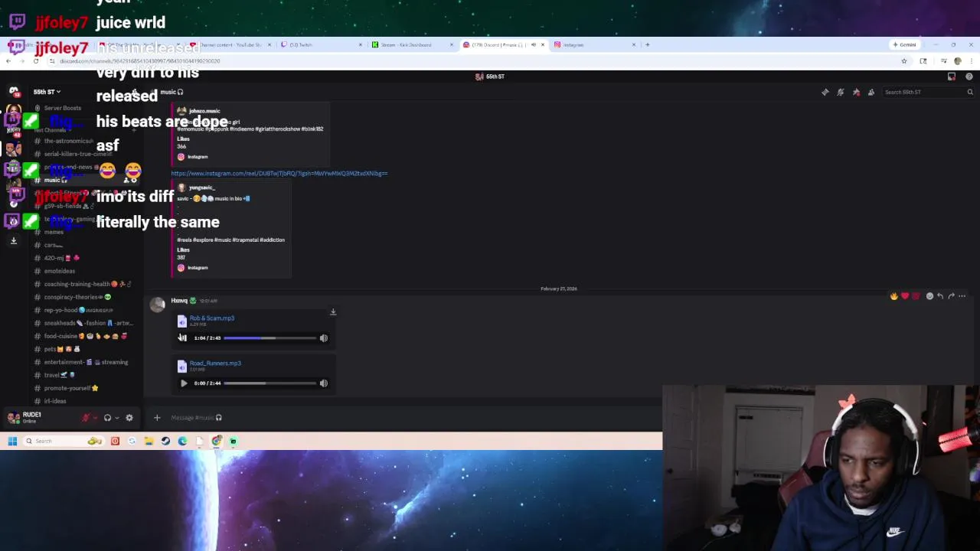Open the instagram.com reel link
The image size is (980, 551).
click(x=279, y=174)
